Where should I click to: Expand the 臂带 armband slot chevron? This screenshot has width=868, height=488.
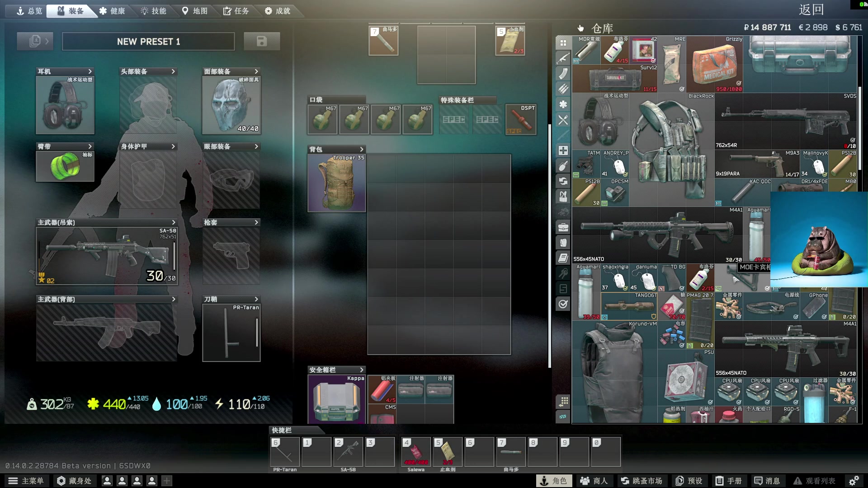(90, 146)
